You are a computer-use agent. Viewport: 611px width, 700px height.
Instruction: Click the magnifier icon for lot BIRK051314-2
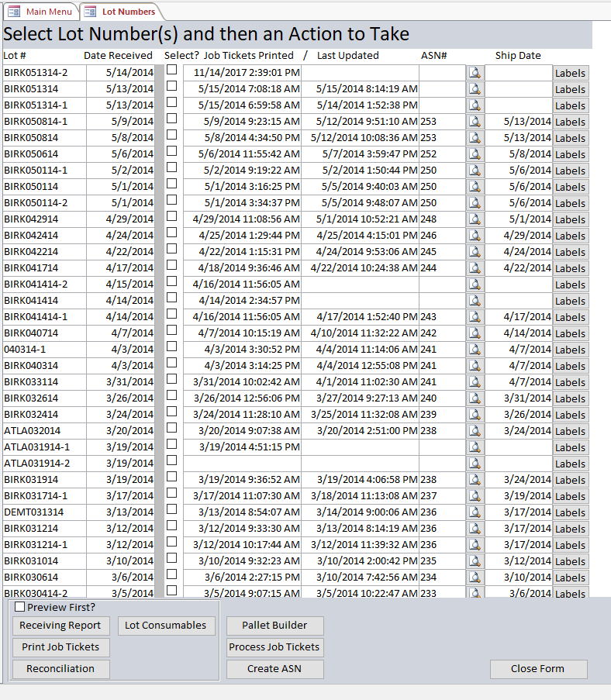click(475, 73)
